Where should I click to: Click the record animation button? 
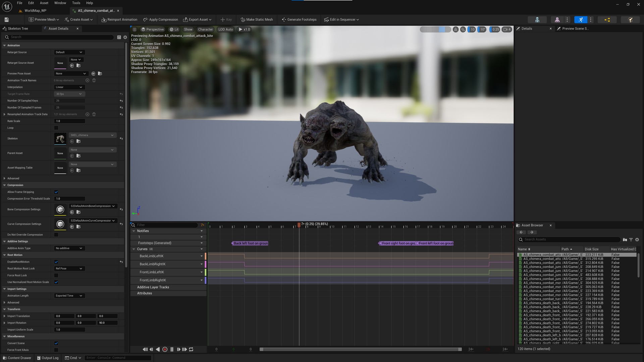coord(165,349)
